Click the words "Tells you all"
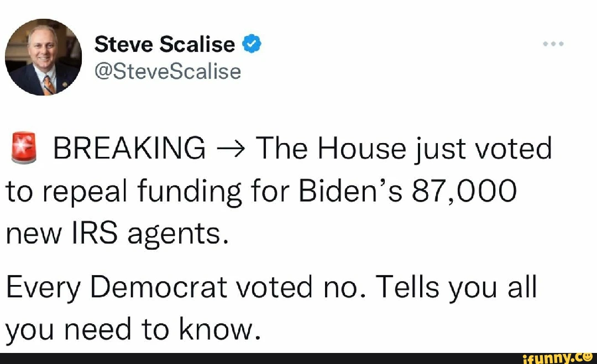Viewport: 597px width, 364px height. (456, 288)
